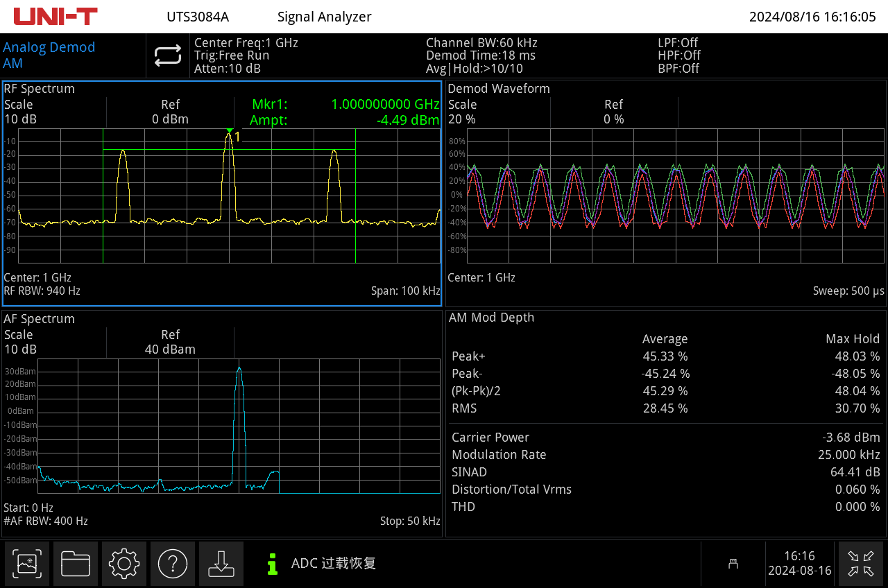Click the save/download icon
The width and height of the screenshot is (888, 588).
[221, 563]
